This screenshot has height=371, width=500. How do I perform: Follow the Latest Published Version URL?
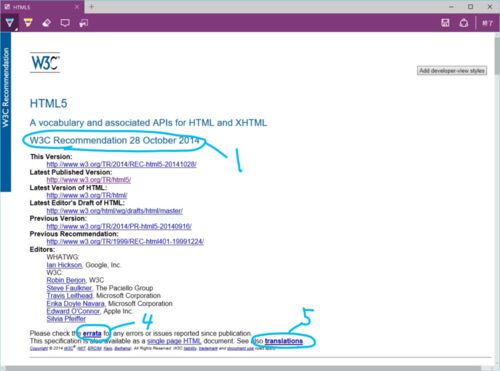pyautogui.click(x=89, y=180)
